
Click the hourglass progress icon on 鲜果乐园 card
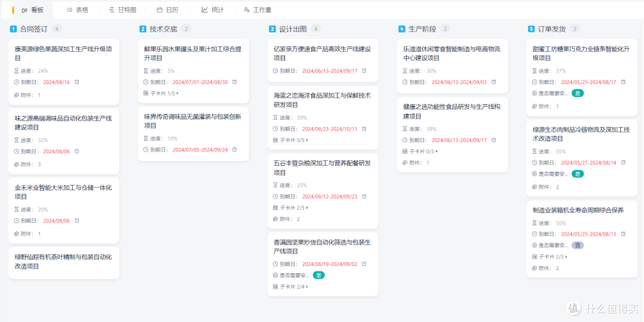[x=146, y=71]
